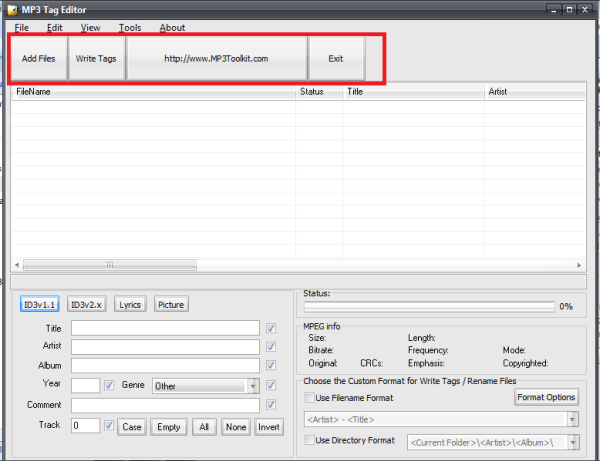Minimize the MP3 Tag Editor window
Screen dimensions: 600x461
point(553,10)
